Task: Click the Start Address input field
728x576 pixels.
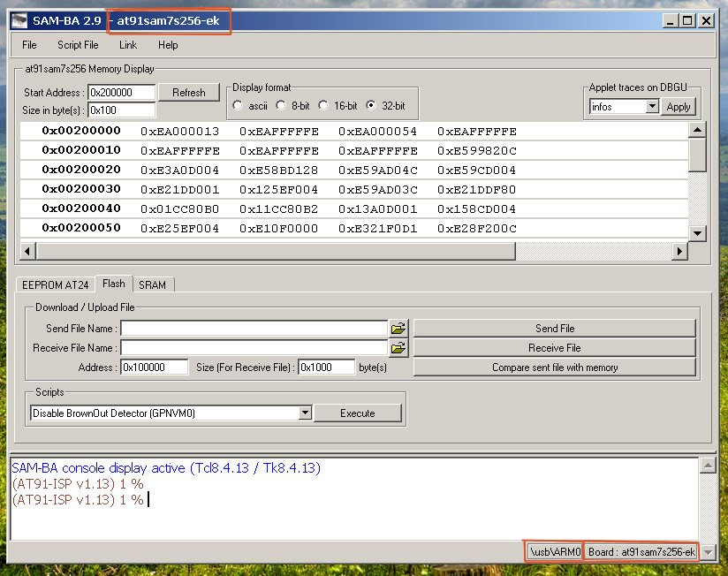Action: tap(121, 92)
